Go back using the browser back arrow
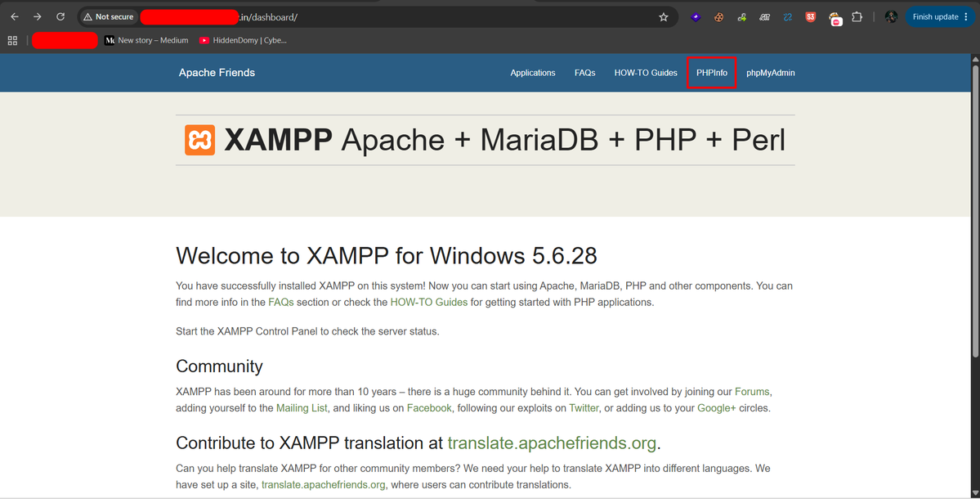 point(15,17)
